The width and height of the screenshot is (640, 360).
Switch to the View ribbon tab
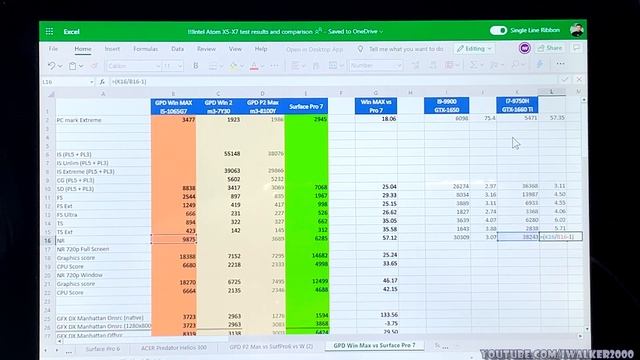tap(235, 49)
